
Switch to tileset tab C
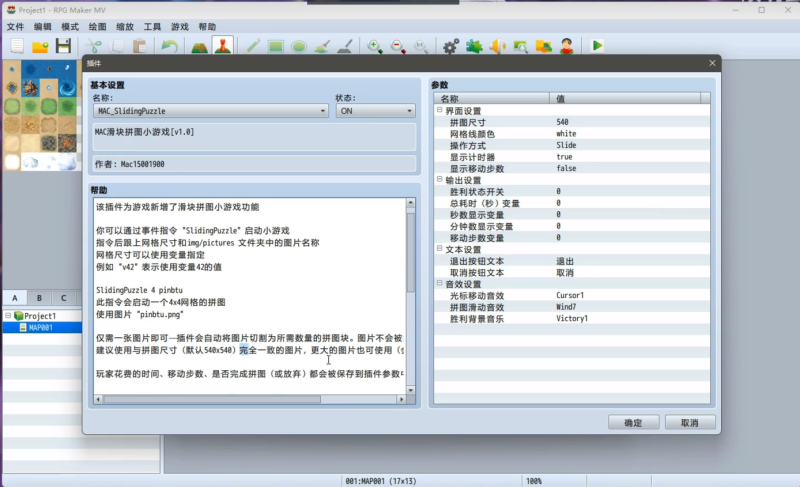click(x=63, y=298)
